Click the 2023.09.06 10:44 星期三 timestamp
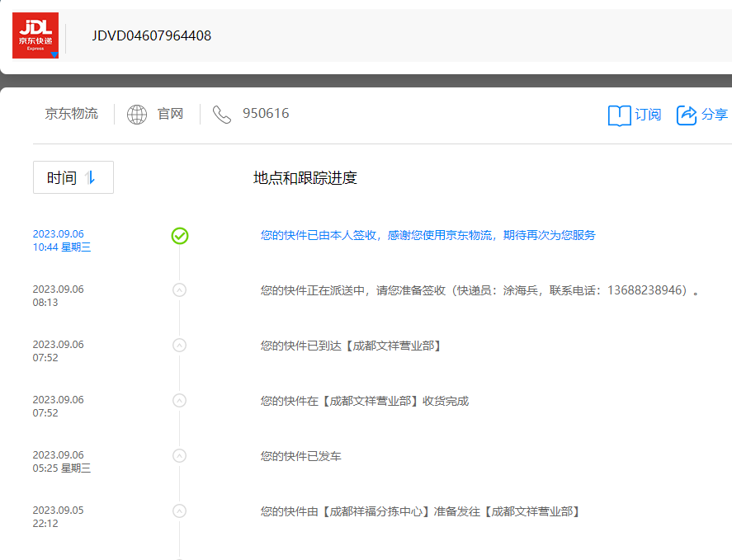The width and height of the screenshot is (732, 560). coord(62,240)
